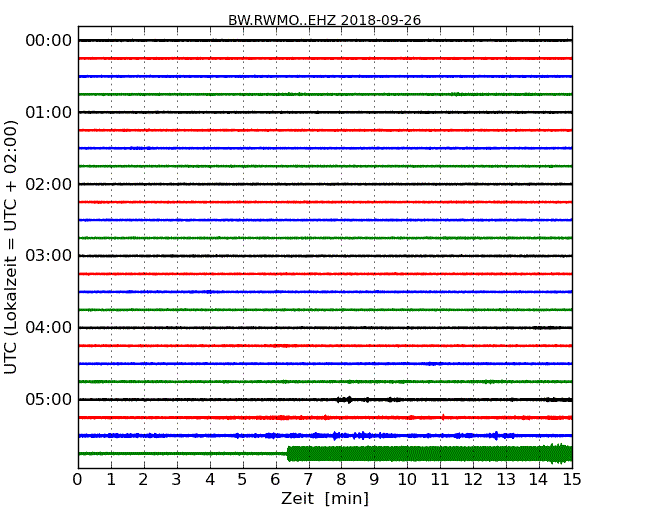Screen dimensions: 650x520
Task: Select the 01:00 time tick label
Action: click(x=49, y=112)
